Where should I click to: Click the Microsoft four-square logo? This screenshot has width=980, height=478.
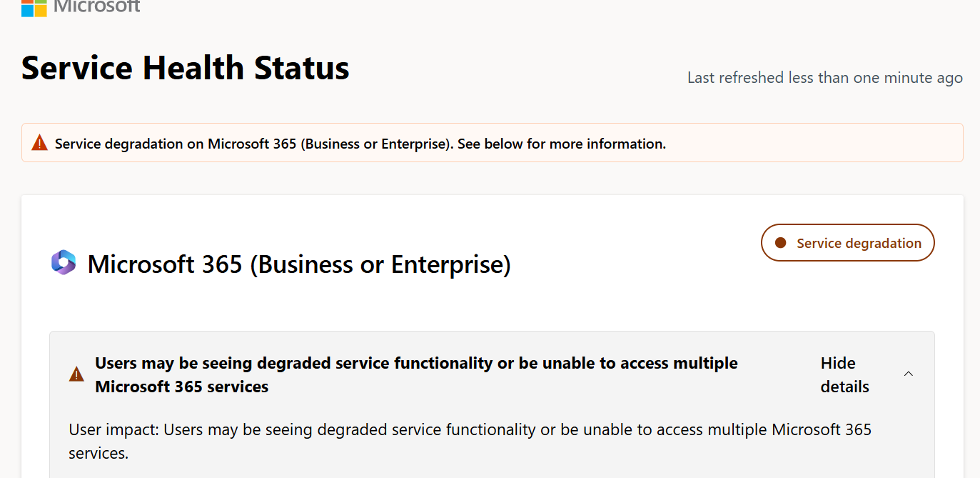click(34, 8)
